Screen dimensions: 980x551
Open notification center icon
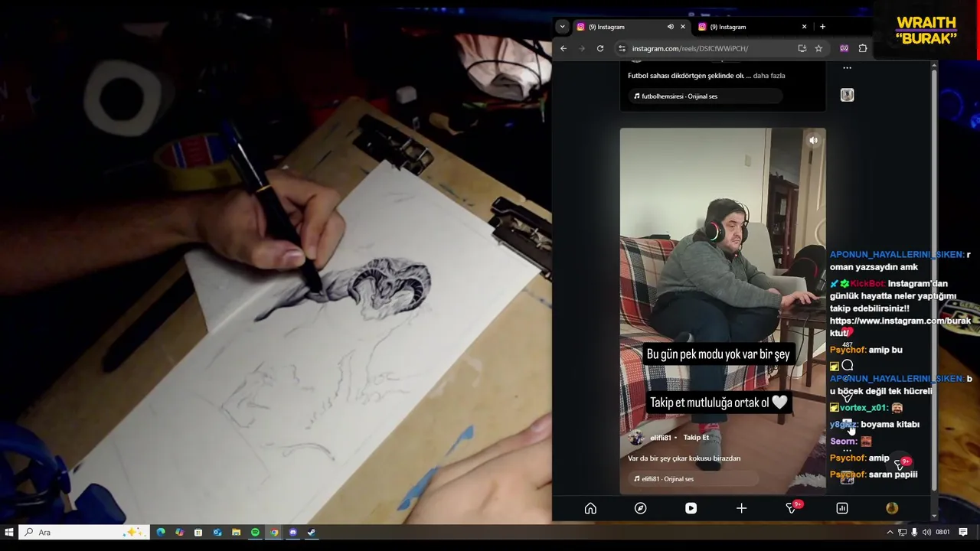[963, 532]
